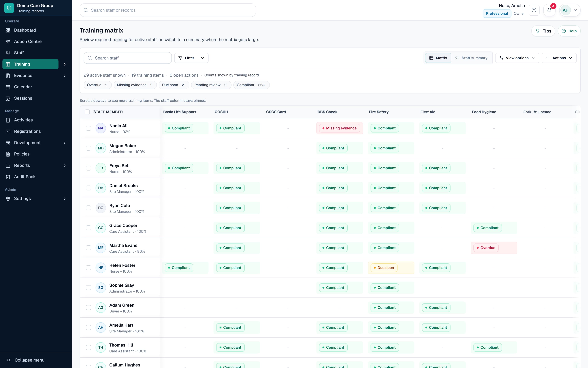Open Nadia Ali's Missing evidence DBS cell

click(339, 128)
